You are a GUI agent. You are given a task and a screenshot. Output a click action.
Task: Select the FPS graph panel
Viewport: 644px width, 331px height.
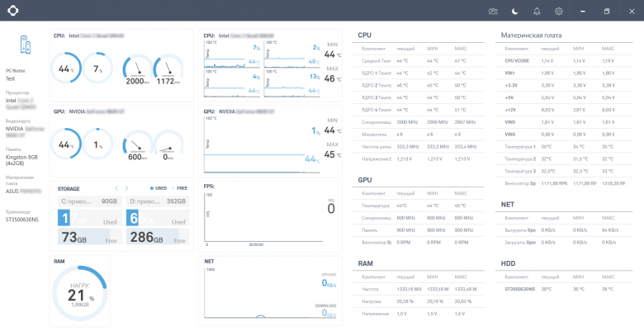270,216
